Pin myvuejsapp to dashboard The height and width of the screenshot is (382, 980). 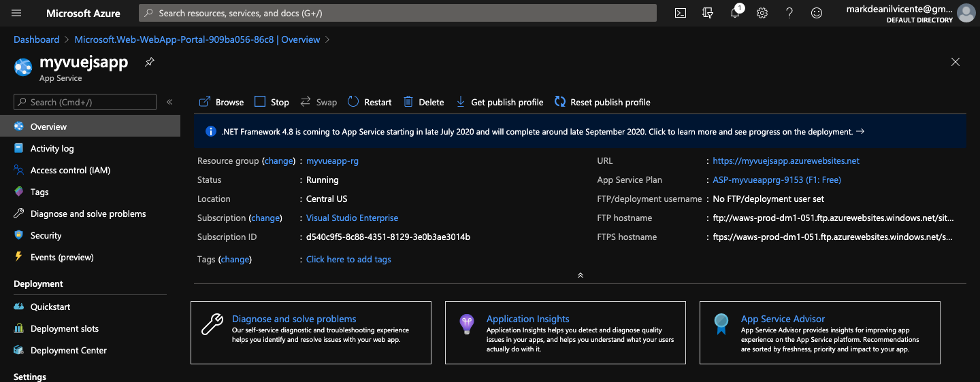click(150, 62)
